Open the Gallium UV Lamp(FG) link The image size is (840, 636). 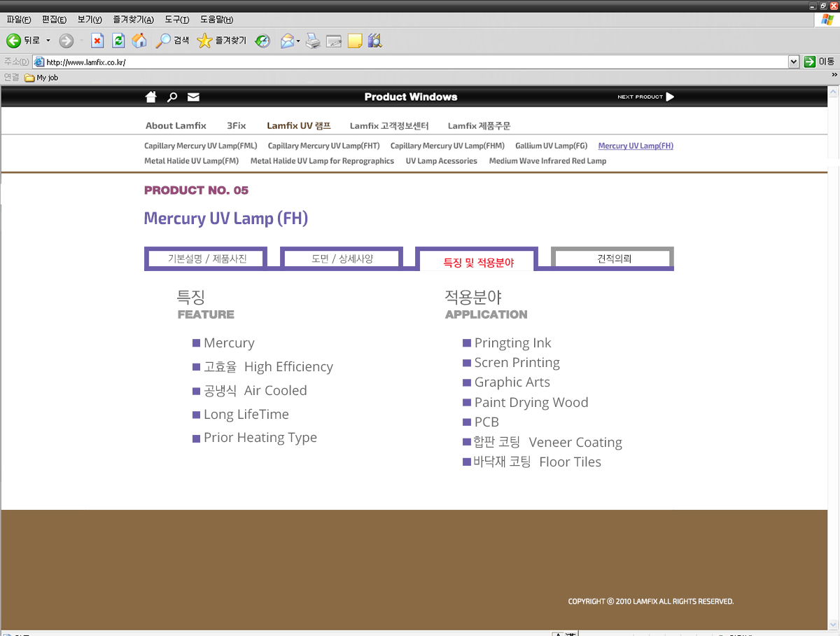(551, 146)
